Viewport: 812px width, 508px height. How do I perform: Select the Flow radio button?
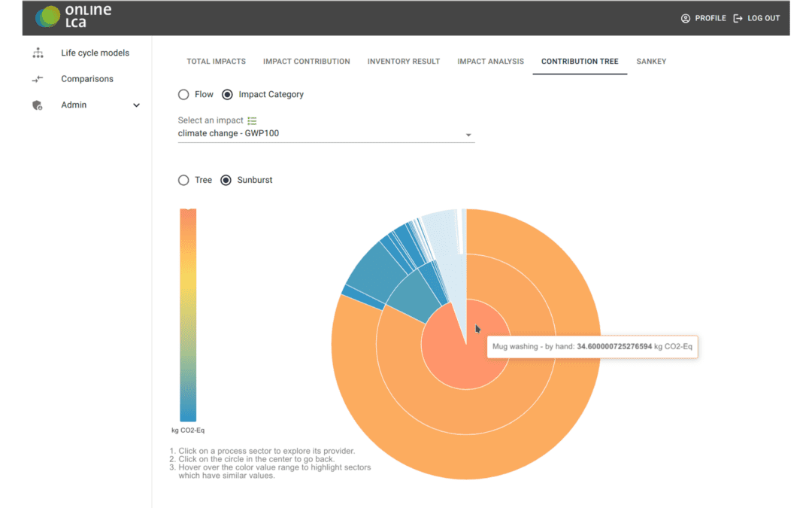pyautogui.click(x=183, y=95)
